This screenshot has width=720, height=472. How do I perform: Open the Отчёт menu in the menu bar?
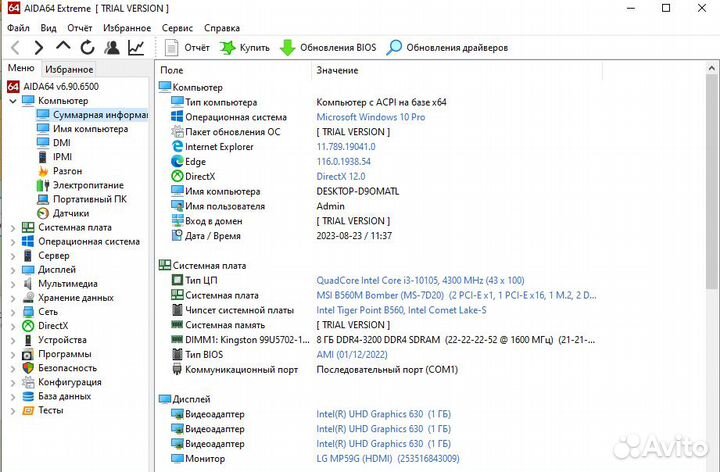[79, 28]
